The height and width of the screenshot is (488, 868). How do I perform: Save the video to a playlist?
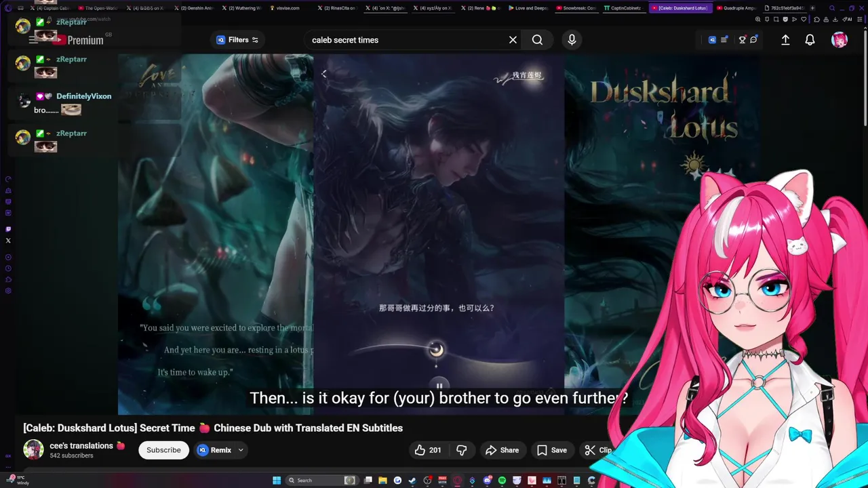click(552, 450)
